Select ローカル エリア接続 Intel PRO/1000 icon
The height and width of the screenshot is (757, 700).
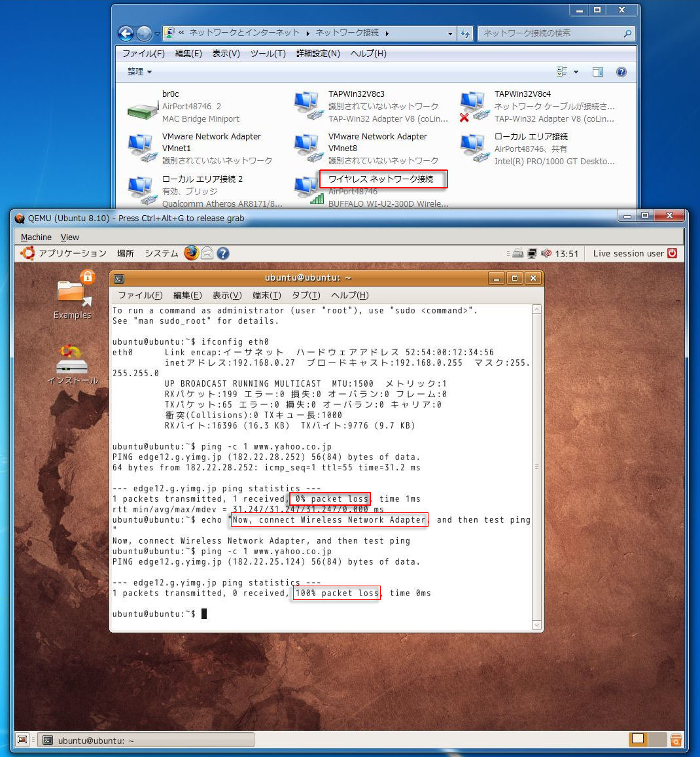pos(474,148)
